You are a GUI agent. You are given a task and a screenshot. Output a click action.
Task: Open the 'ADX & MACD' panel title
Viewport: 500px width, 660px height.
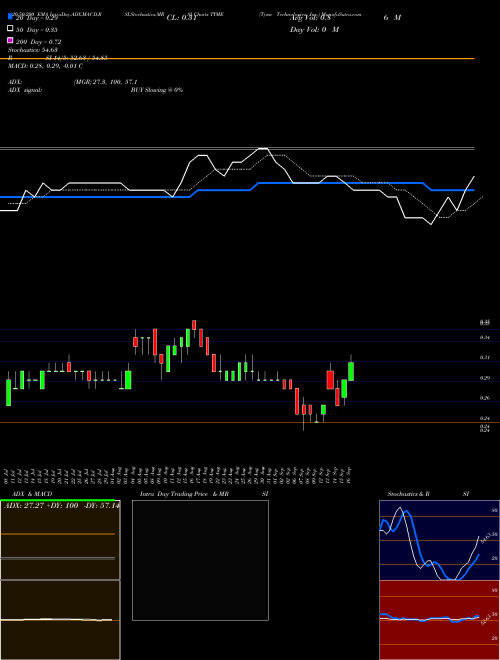tap(32, 494)
